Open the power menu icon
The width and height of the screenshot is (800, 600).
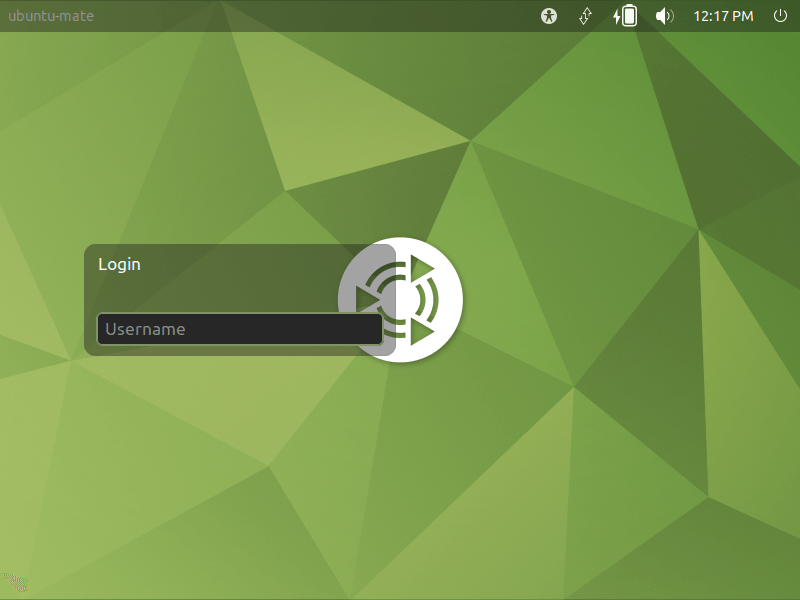[x=780, y=16]
